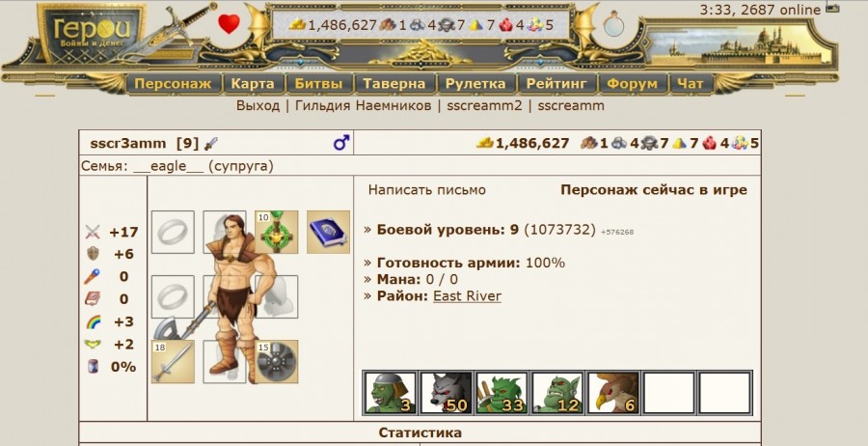Click the red heart health icon
The height and width of the screenshot is (446, 868).
[x=229, y=24]
